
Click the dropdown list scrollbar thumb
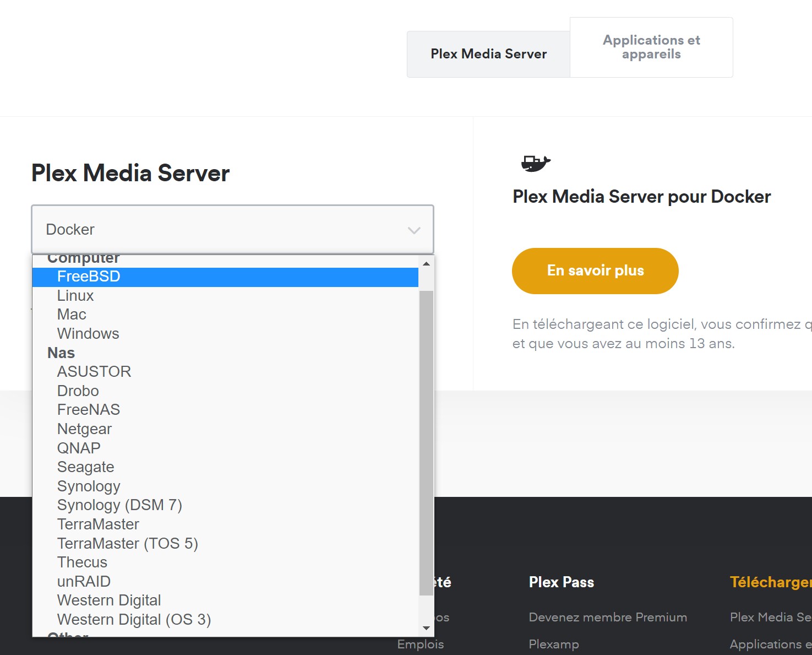tap(426, 443)
